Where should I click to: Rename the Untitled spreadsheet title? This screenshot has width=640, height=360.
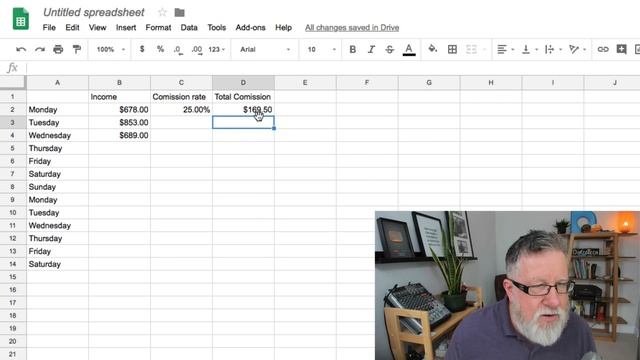click(x=93, y=12)
